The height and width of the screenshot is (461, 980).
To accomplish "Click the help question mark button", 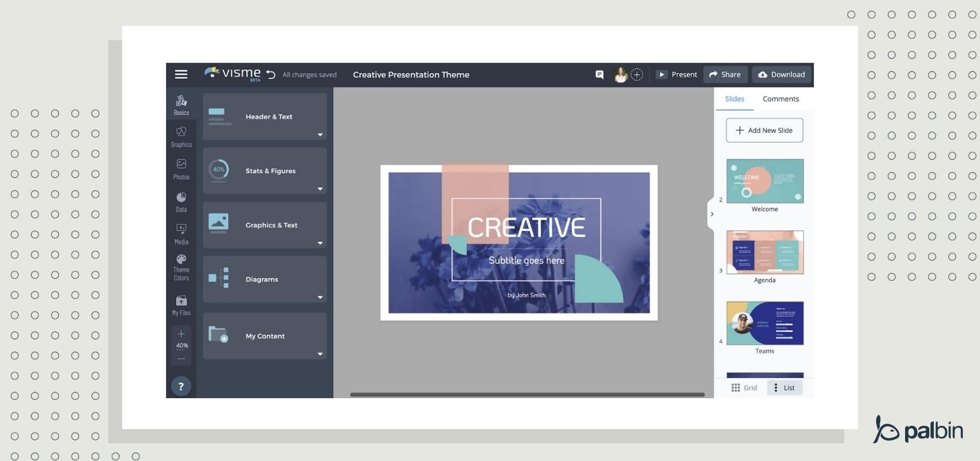I will (x=181, y=386).
